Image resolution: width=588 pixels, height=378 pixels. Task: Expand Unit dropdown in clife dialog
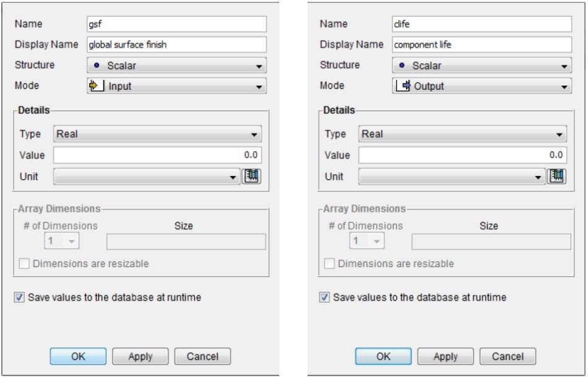[452, 177]
